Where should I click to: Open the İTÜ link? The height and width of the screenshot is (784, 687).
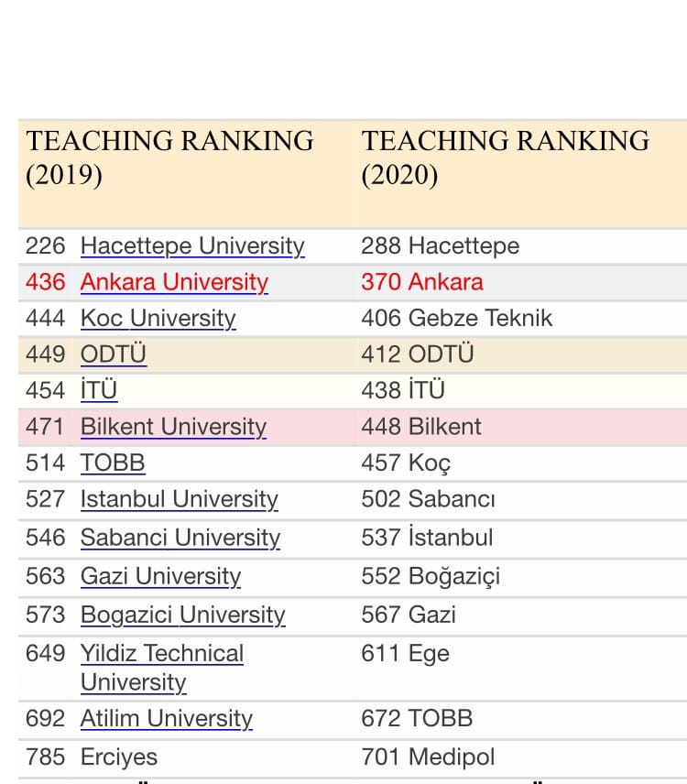(x=99, y=390)
